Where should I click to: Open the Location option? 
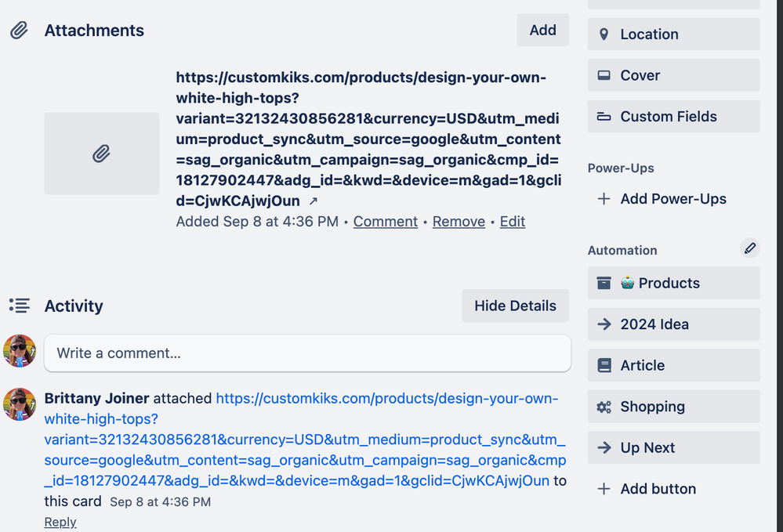pos(673,34)
